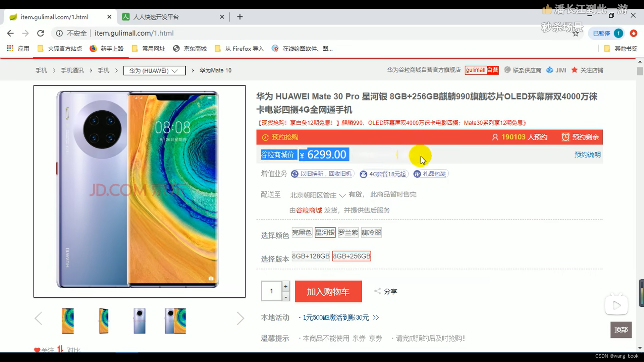Show next product thumbnails
This screenshot has height=362, width=644.
(240, 318)
